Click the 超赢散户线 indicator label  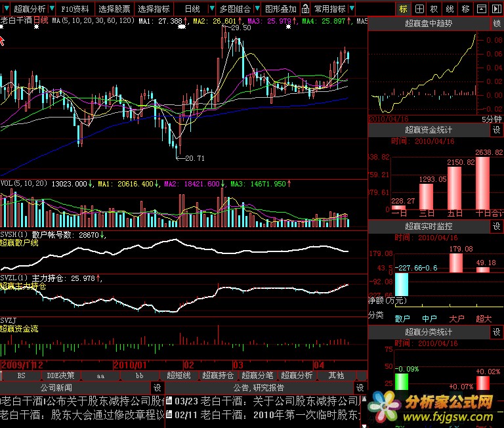19,243
